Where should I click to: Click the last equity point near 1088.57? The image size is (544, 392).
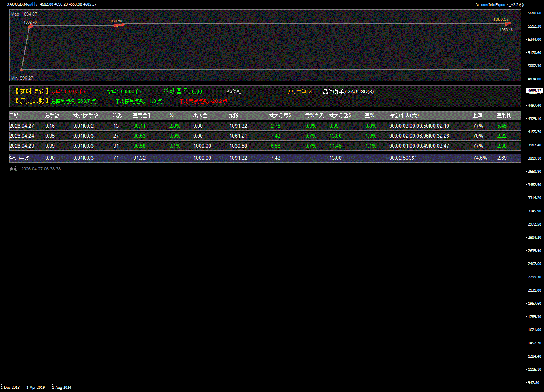pyautogui.click(x=508, y=23)
